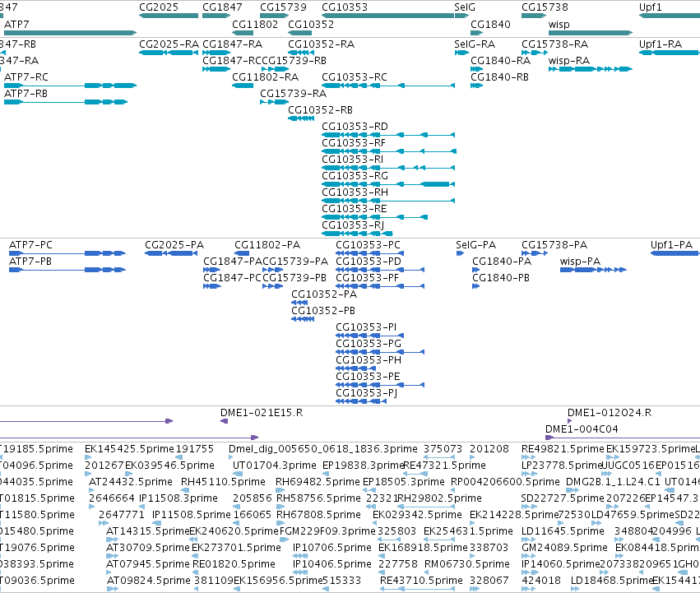This screenshot has width=700, height=593.
Task: Click transcript ATP7-RB
Action: click(x=66, y=102)
